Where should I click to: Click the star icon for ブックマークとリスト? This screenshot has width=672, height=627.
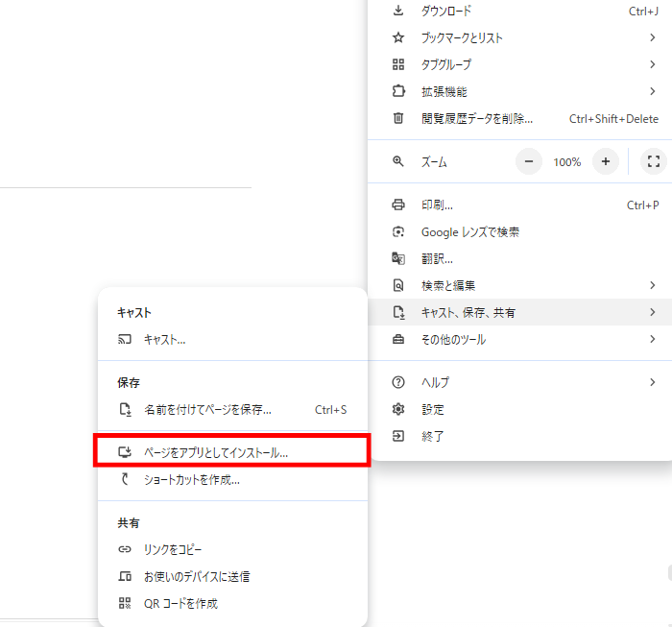[398, 38]
